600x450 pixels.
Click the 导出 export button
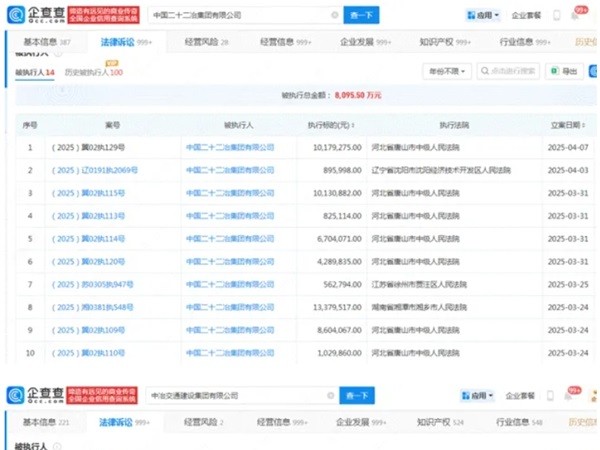coord(567,71)
